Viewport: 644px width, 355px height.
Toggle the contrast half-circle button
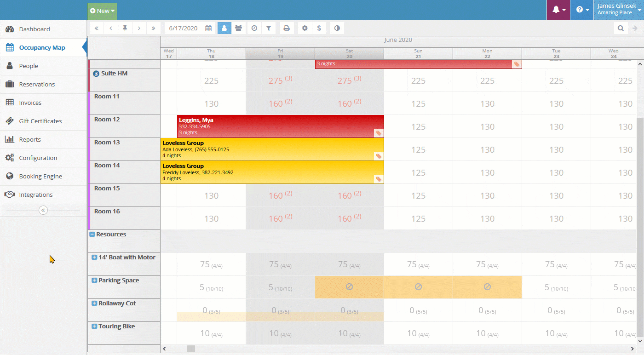coord(337,28)
